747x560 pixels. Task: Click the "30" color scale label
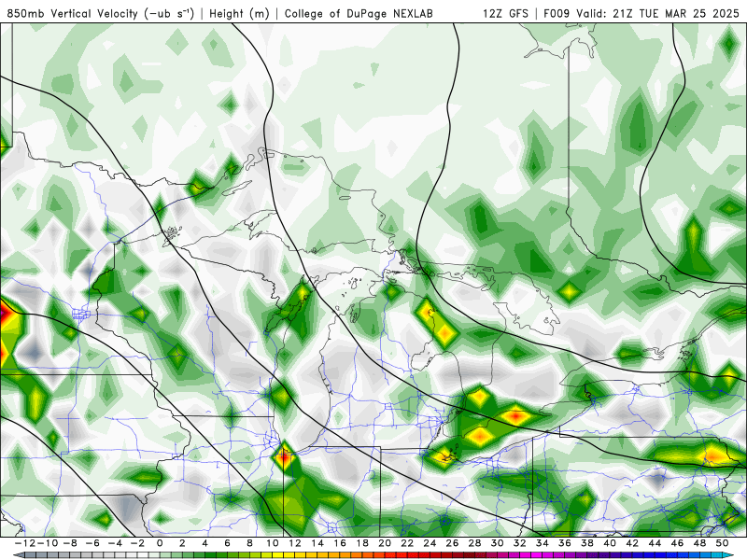497,543
